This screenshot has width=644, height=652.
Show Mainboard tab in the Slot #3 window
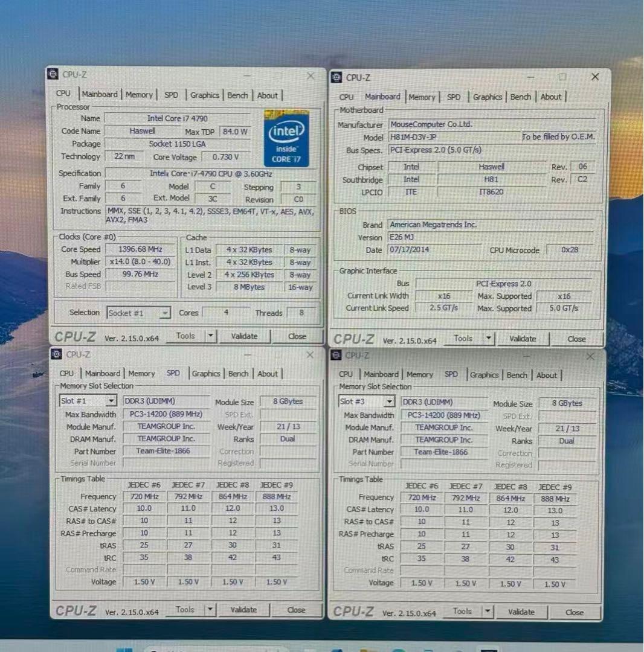tap(381, 374)
